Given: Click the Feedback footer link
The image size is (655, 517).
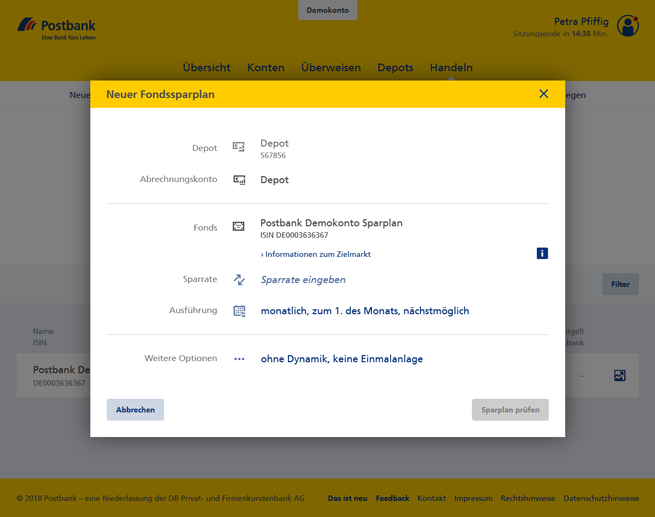Looking at the screenshot, I should pyautogui.click(x=392, y=498).
